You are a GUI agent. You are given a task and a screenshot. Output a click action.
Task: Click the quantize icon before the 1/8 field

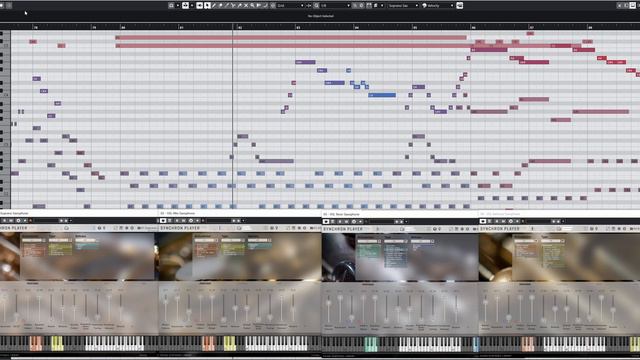tap(316, 5)
